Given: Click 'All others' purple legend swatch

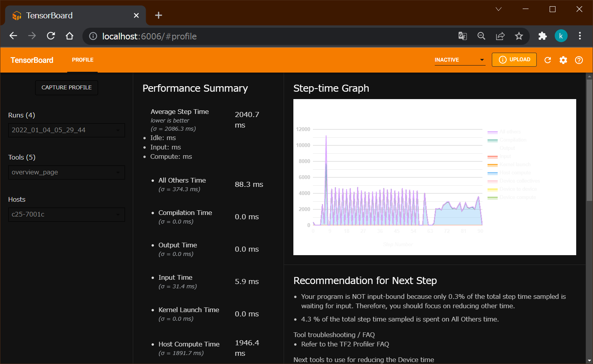Looking at the screenshot, I should [x=492, y=132].
